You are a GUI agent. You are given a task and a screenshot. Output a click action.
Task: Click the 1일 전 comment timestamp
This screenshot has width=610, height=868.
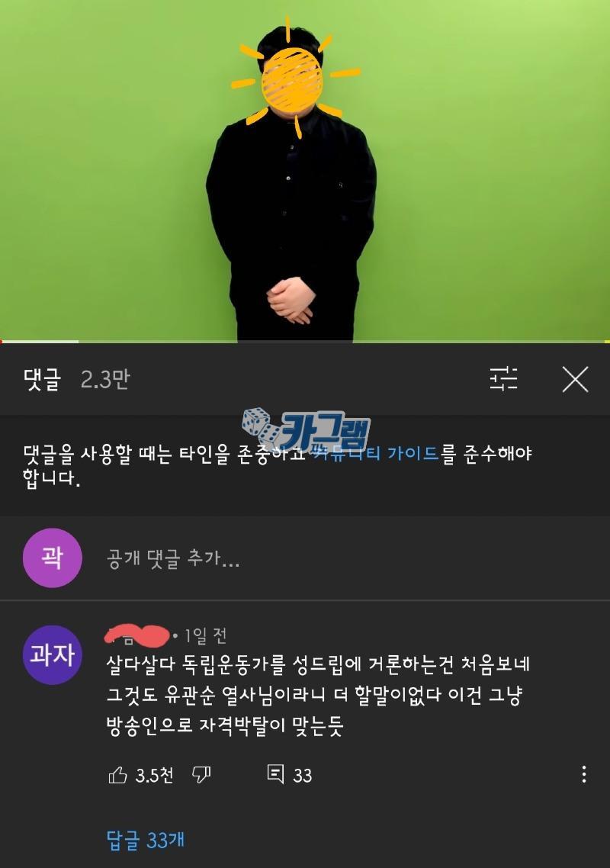pyautogui.click(x=205, y=635)
